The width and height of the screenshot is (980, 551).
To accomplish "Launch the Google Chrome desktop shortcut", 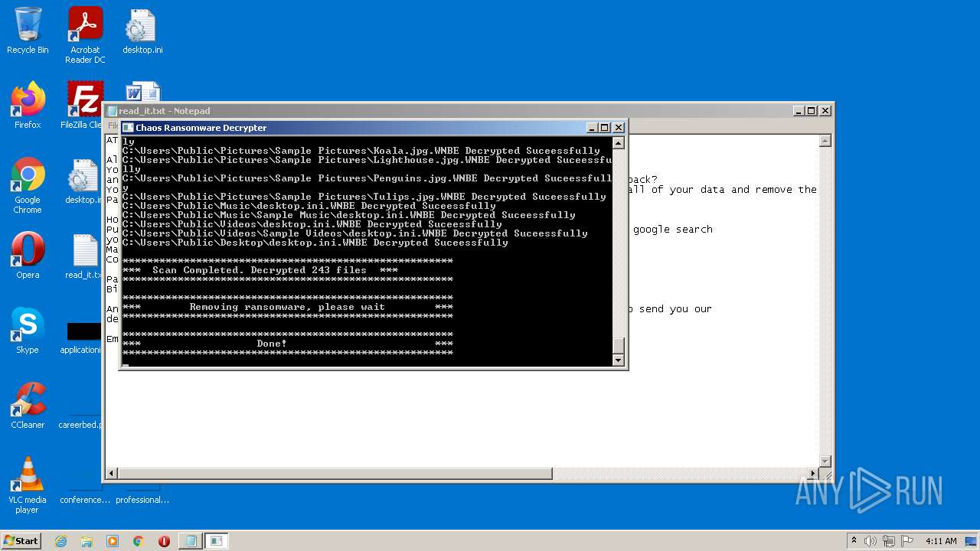I will (28, 185).
